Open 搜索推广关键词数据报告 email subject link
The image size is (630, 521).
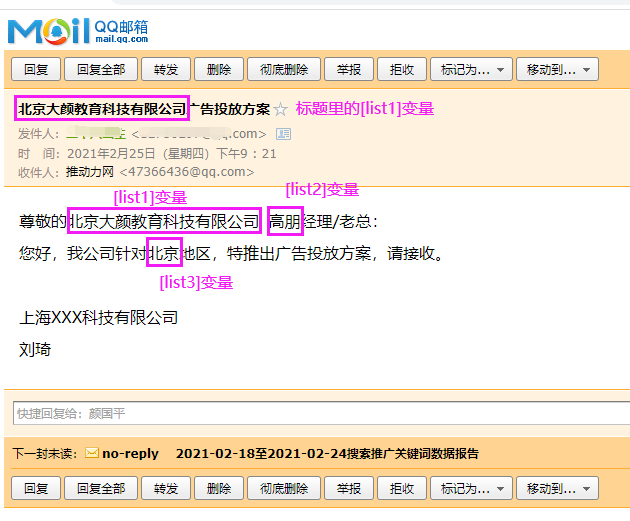coord(327,454)
